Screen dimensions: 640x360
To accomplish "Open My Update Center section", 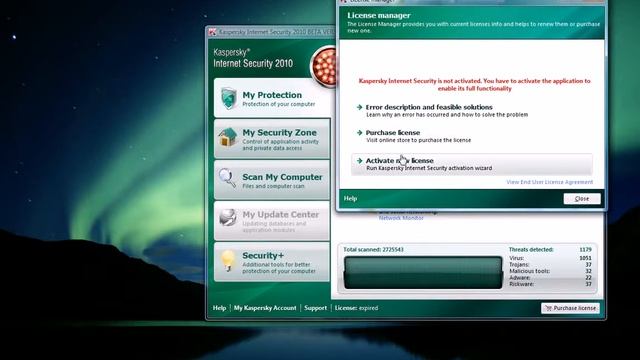I will [x=272, y=220].
